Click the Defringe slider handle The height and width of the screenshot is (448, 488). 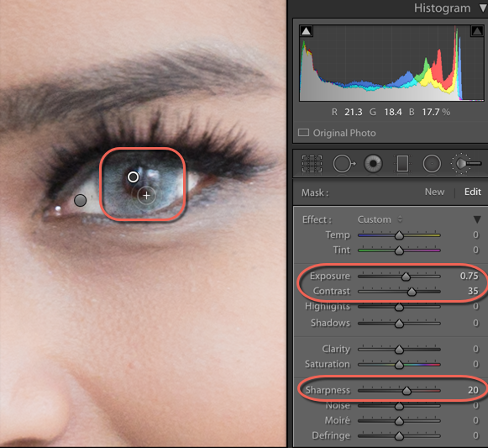[399, 436]
